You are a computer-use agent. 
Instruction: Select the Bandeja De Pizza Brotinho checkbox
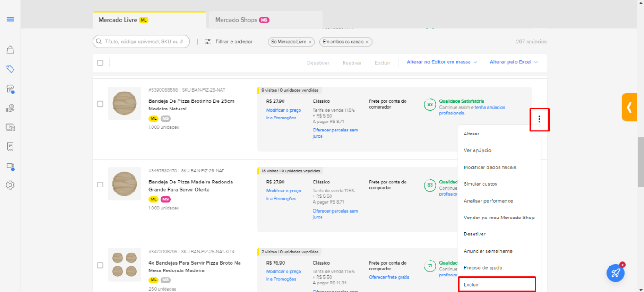pos(100,104)
